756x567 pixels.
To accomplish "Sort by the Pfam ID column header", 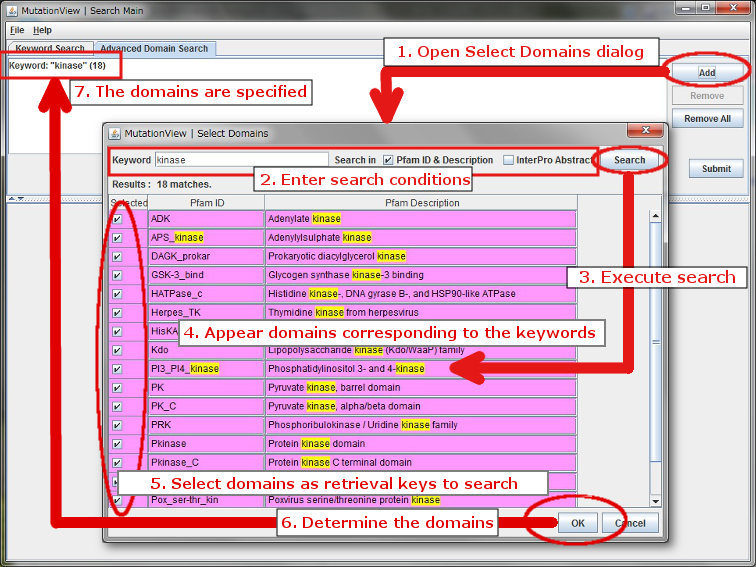I will coord(206,203).
